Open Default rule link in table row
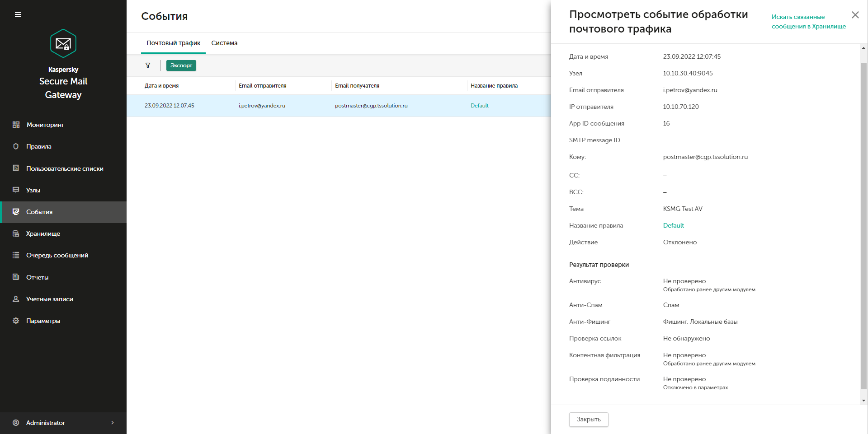 click(x=479, y=106)
